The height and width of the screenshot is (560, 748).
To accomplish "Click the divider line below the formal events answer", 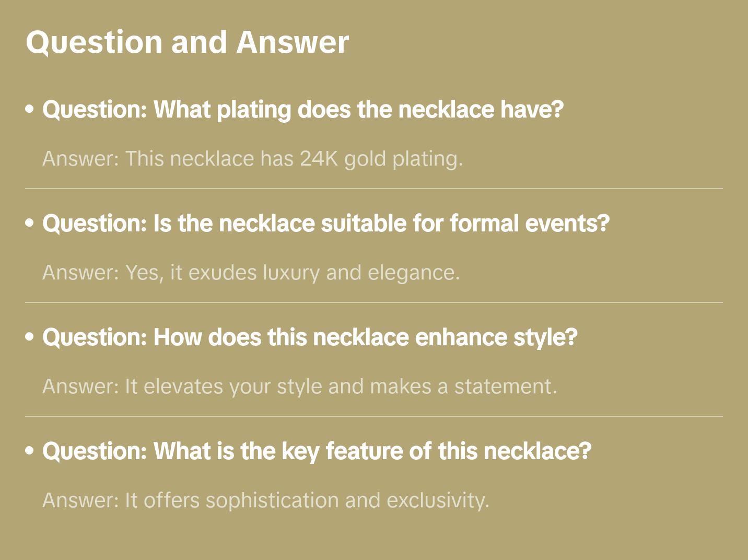I will (374, 302).
